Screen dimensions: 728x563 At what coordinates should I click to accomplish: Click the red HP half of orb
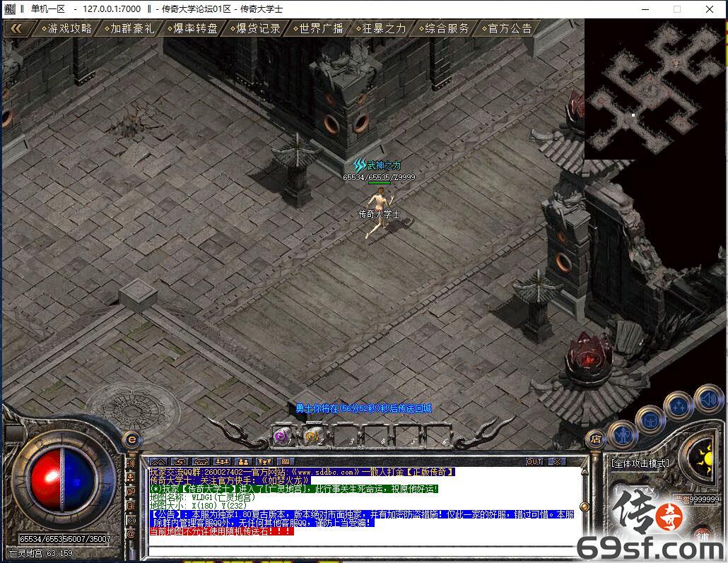[x=45, y=480]
